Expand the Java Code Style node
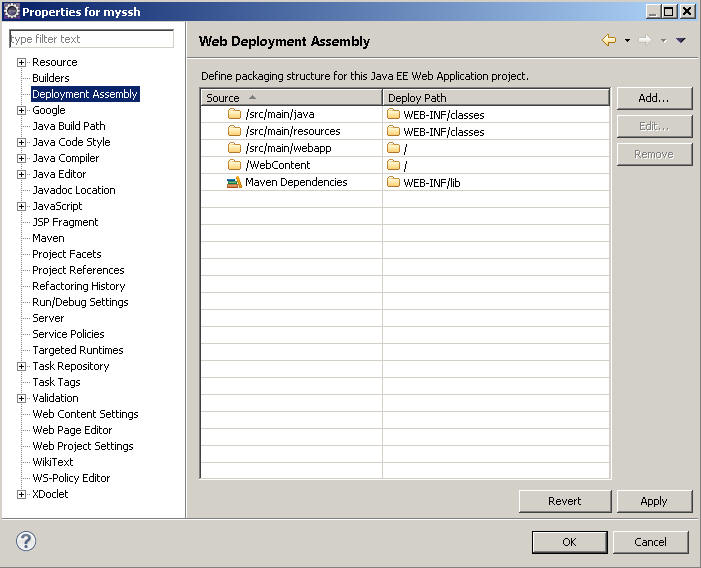This screenshot has height=568, width=701. [x=21, y=142]
